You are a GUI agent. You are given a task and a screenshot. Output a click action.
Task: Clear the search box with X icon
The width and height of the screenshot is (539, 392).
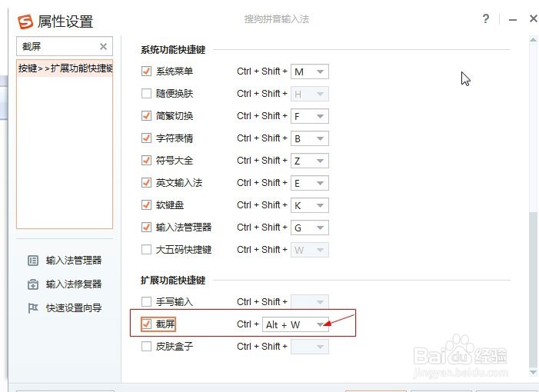click(103, 46)
